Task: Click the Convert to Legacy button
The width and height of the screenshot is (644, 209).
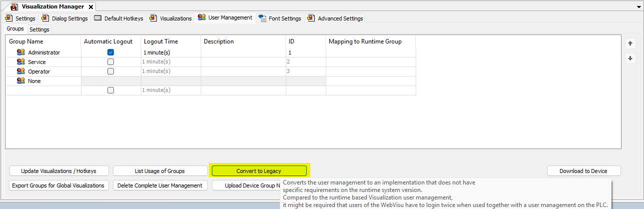Action: (x=259, y=171)
